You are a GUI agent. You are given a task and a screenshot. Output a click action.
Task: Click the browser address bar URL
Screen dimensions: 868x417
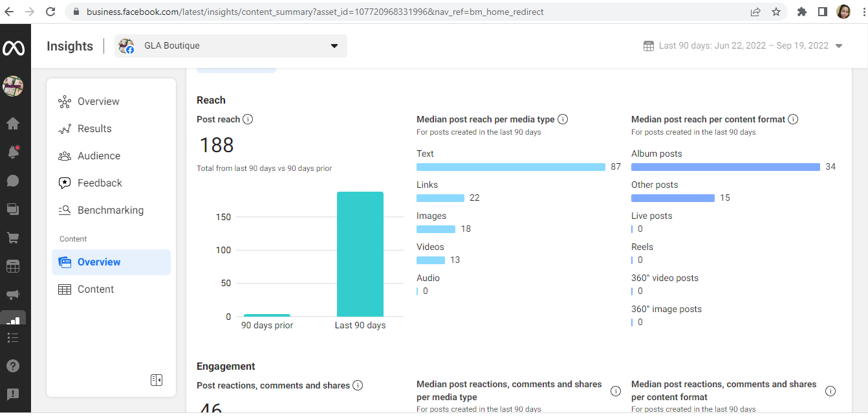click(315, 12)
